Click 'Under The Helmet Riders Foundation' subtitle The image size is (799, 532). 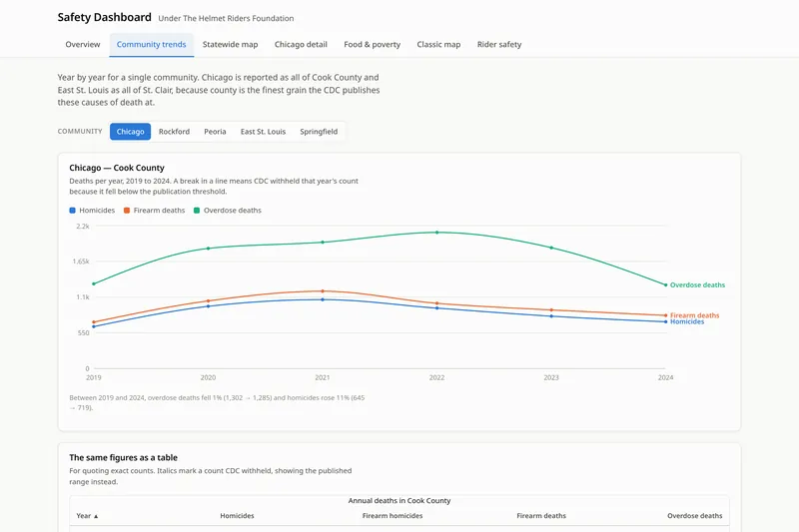(226, 18)
